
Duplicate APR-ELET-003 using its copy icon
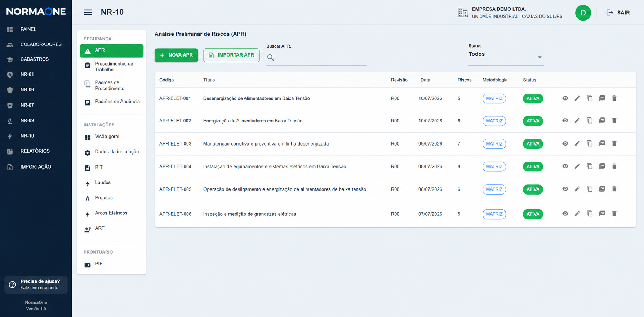click(x=590, y=143)
